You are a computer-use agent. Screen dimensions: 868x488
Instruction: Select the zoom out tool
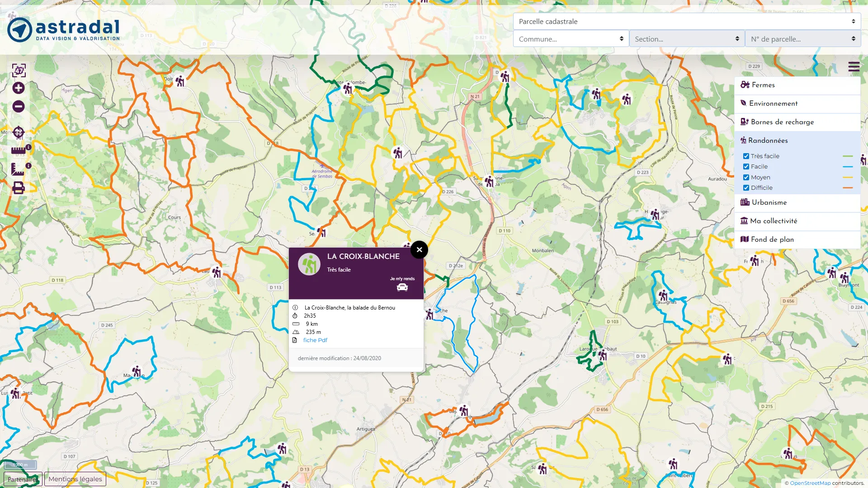tap(18, 106)
